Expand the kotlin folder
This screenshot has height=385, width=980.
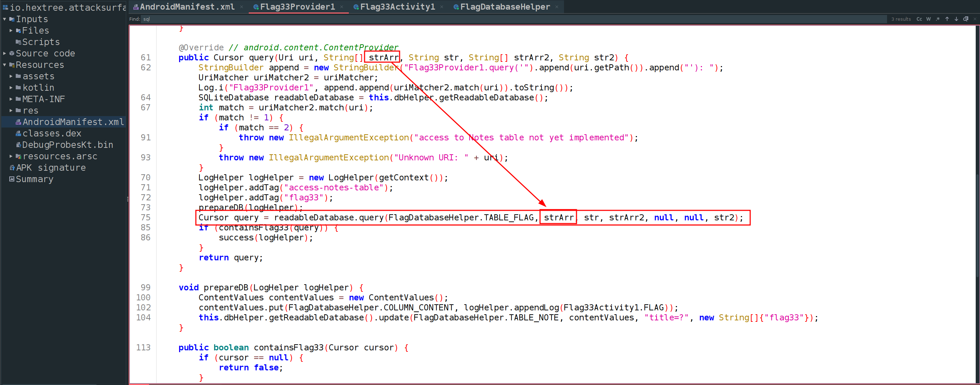(11, 88)
